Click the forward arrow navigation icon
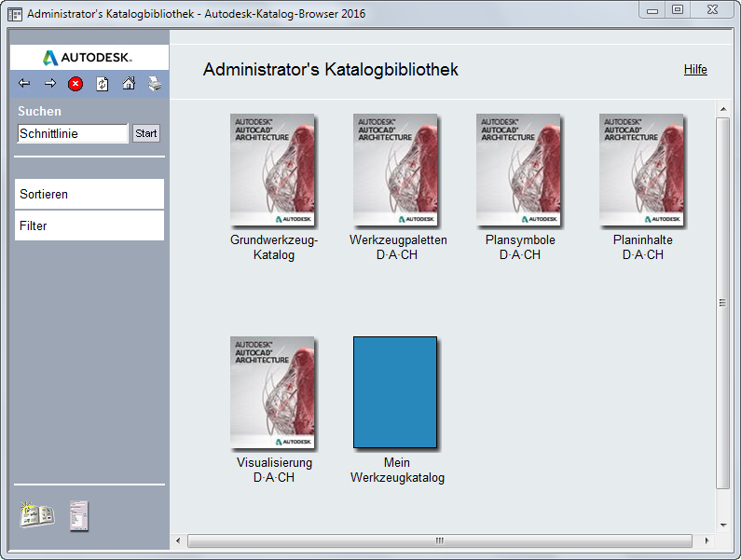This screenshot has height=560, width=741. [x=50, y=84]
